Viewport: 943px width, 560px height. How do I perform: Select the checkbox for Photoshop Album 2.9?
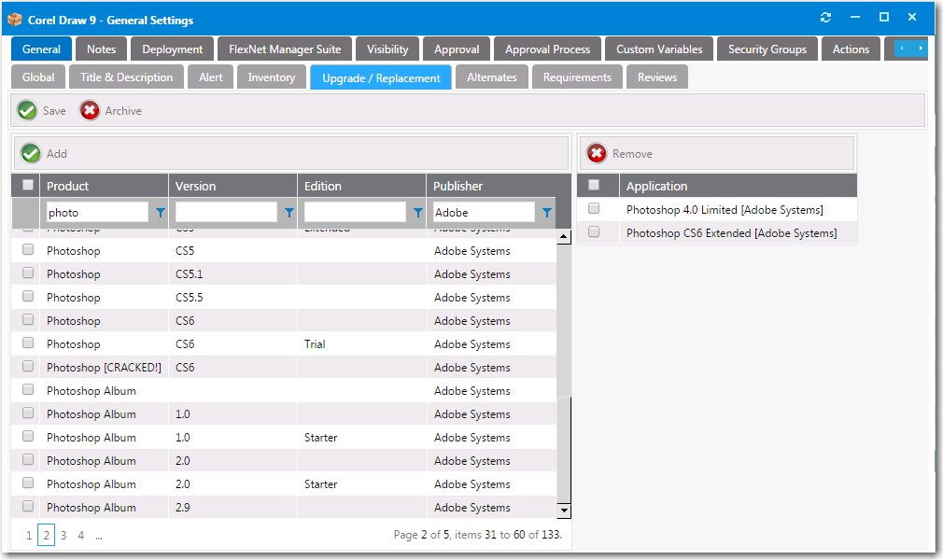click(x=27, y=507)
